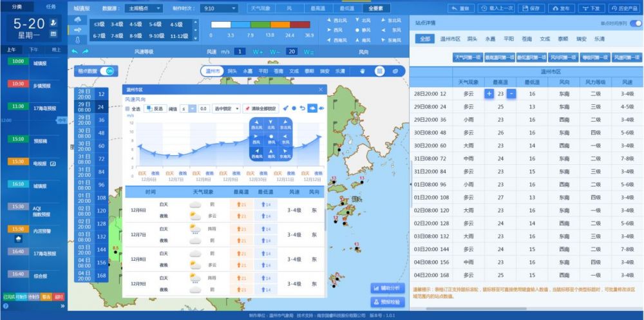Click the 保存 save button
Image resolution: width=644 pixels, height=320 pixels.
coord(531,8)
